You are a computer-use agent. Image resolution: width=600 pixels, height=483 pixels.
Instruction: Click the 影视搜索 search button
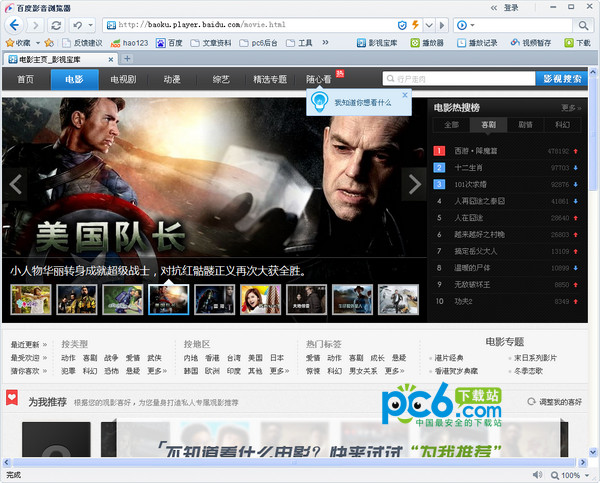562,79
